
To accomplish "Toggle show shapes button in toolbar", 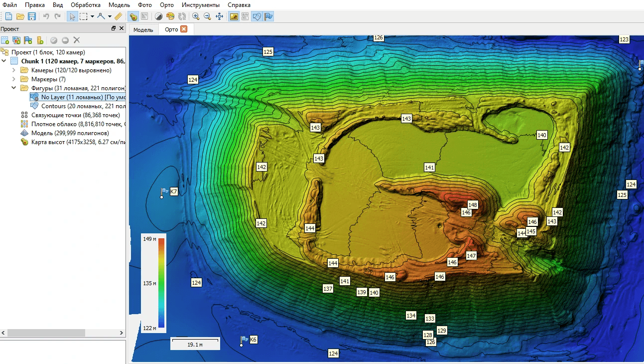I will (257, 16).
